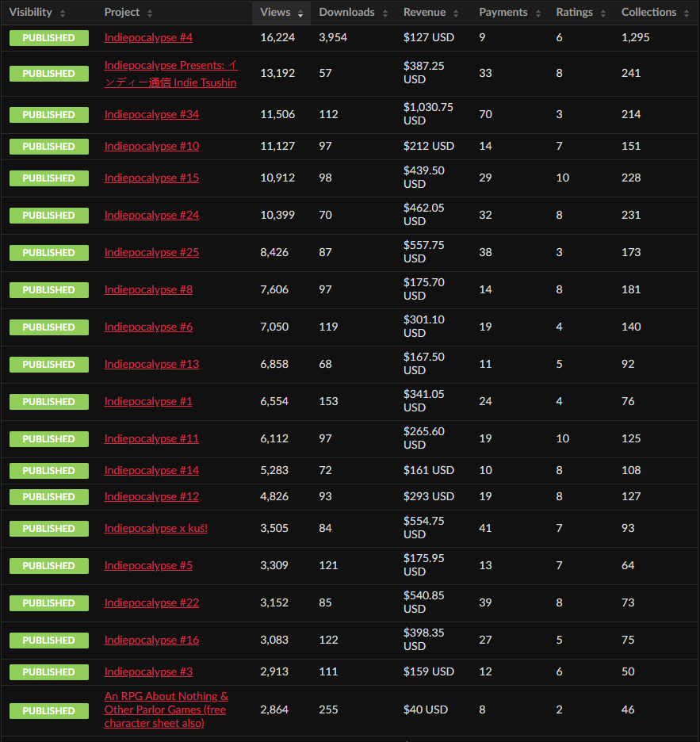The height and width of the screenshot is (742, 700).
Task: Select the 41 payments cell
Action: point(486,528)
